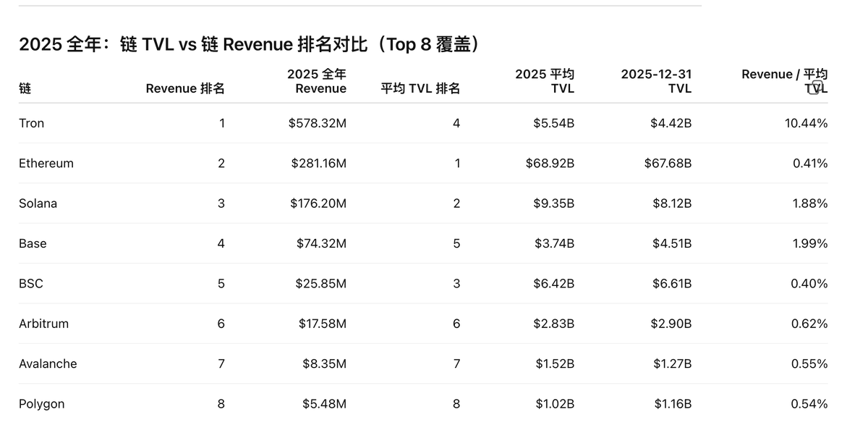Screen dimensions: 868x433
Task: Select the Polygon chain name
Action: (x=42, y=403)
